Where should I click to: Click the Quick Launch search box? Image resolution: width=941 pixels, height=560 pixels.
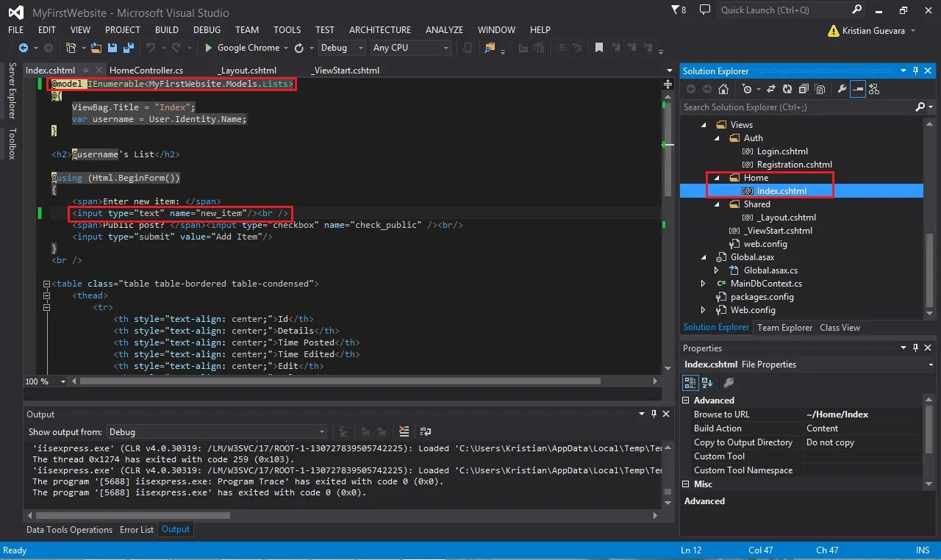[x=784, y=10]
